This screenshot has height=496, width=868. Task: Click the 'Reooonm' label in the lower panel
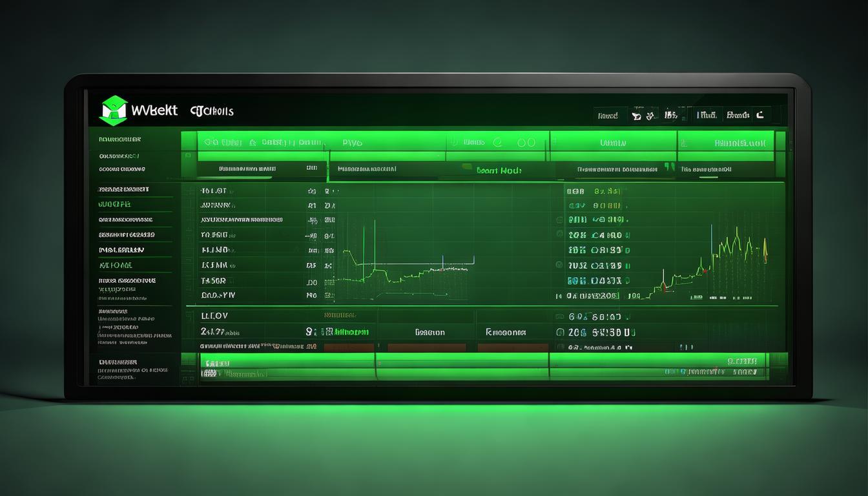[x=506, y=333]
